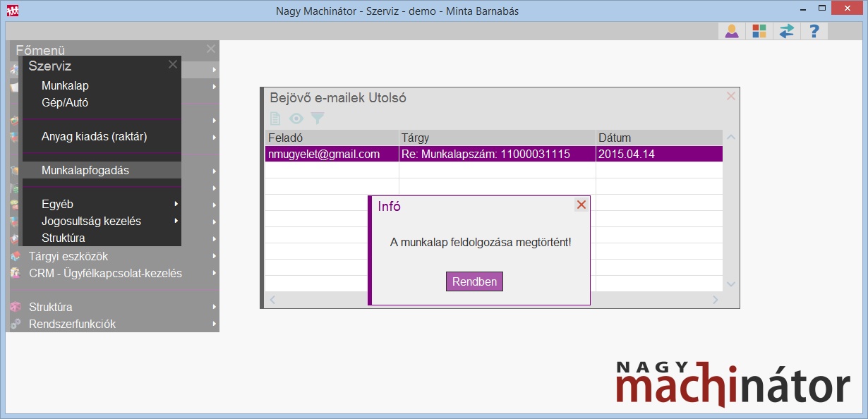
Task: Click the Szerviz submenu title
Action: point(50,66)
